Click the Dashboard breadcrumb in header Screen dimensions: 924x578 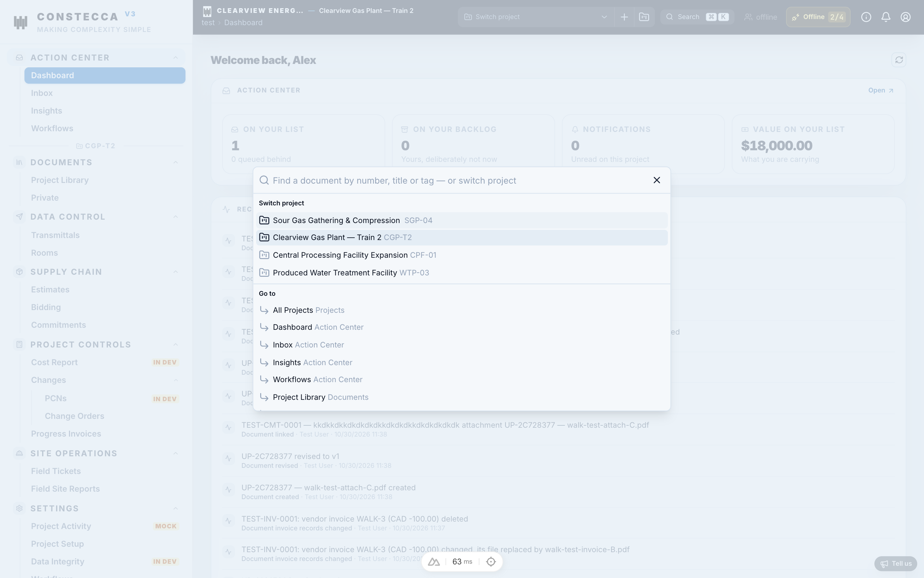(243, 22)
